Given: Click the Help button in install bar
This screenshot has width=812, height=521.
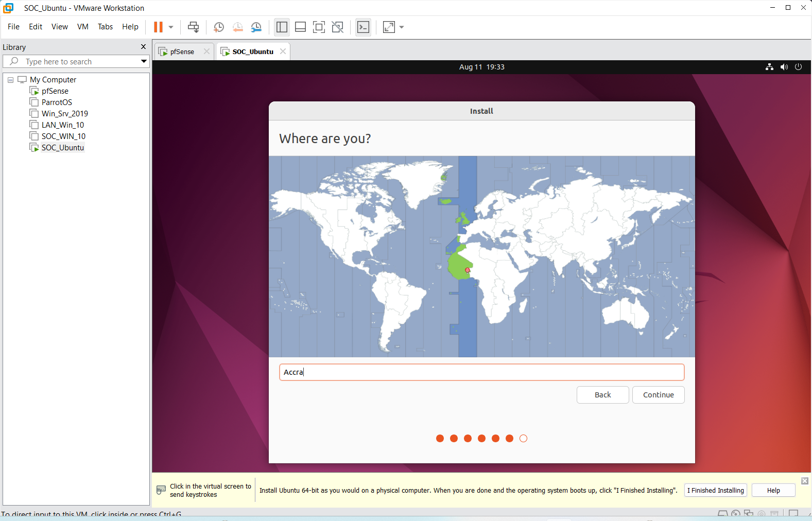Looking at the screenshot, I should pyautogui.click(x=773, y=490).
